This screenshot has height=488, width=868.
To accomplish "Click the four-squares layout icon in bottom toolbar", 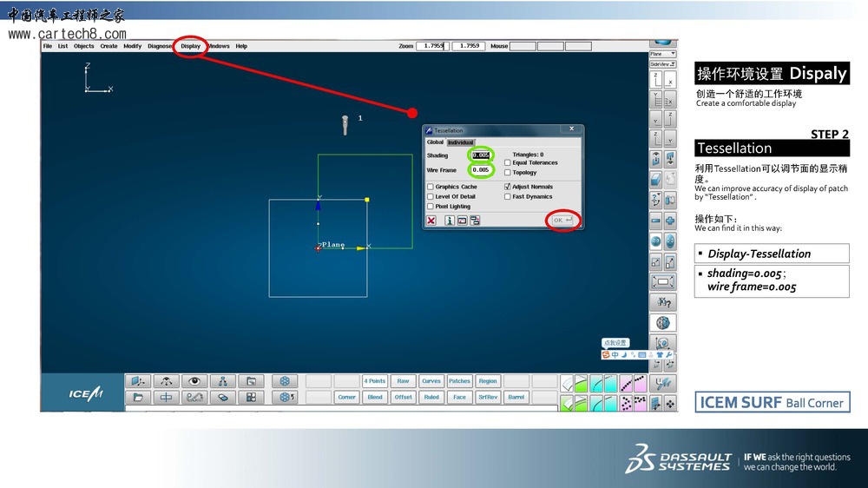I will [251, 397].
